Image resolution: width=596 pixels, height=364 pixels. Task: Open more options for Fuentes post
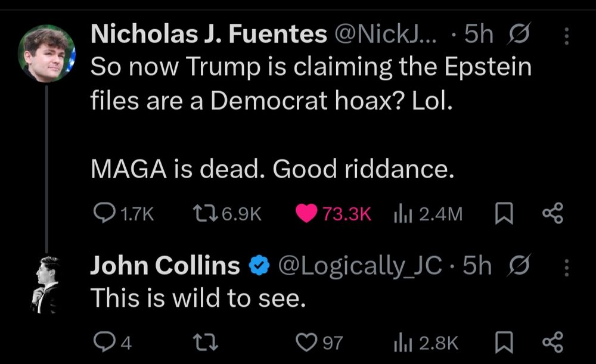[x=566, y=37]
